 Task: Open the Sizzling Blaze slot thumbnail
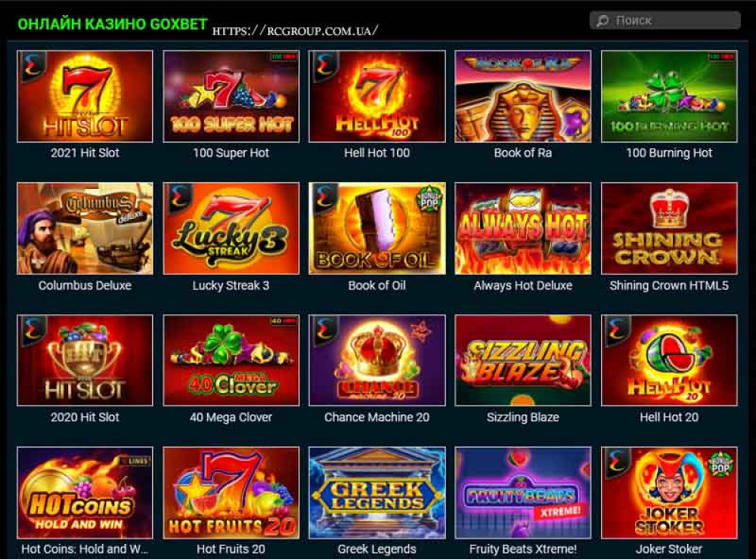(x=522, y=360)
